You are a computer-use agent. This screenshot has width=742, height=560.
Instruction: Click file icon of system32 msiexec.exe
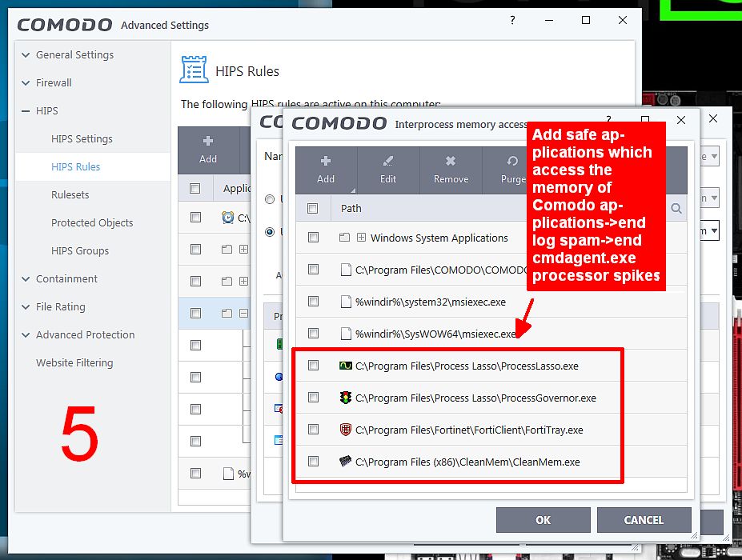346,302
